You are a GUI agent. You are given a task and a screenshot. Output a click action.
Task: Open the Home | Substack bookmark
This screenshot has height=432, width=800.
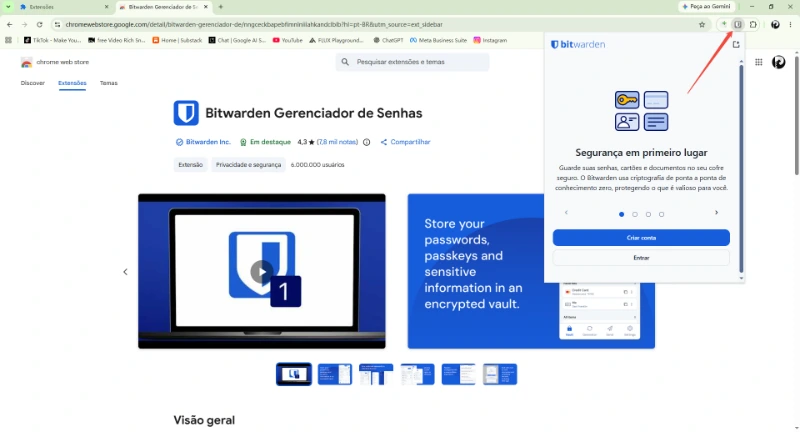(178, 40)
